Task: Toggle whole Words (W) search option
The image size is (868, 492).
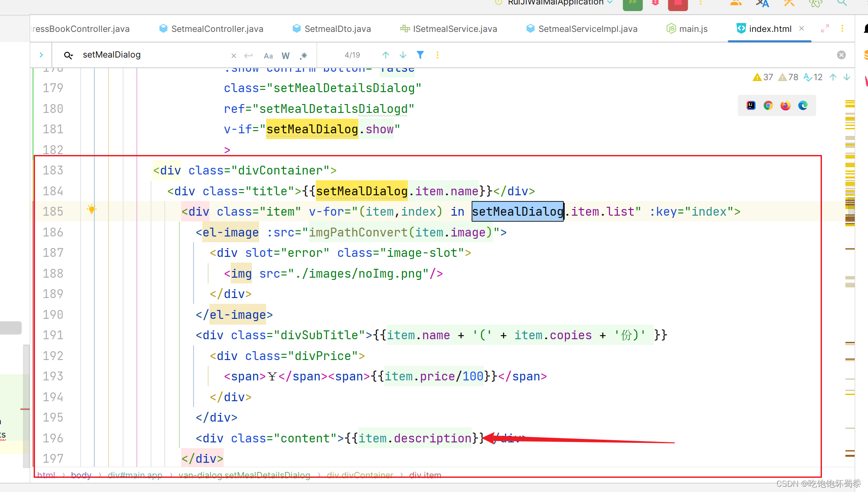Action: [286, 56]
